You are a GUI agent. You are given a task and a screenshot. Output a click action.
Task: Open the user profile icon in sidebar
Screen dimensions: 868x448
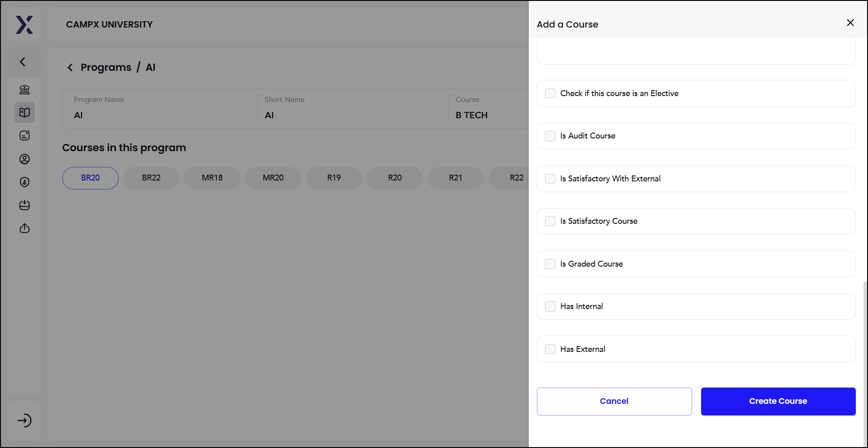click(x=24, y=159)
